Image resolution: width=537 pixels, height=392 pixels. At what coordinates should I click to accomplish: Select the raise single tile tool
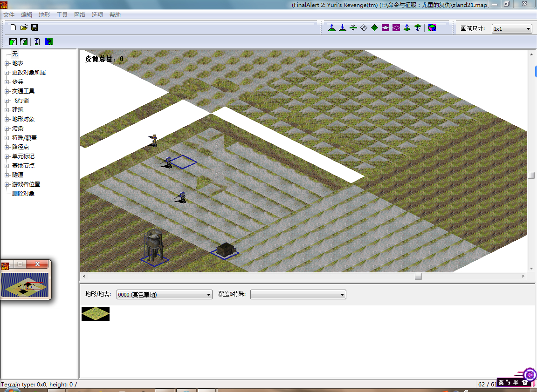click(407, 28)
